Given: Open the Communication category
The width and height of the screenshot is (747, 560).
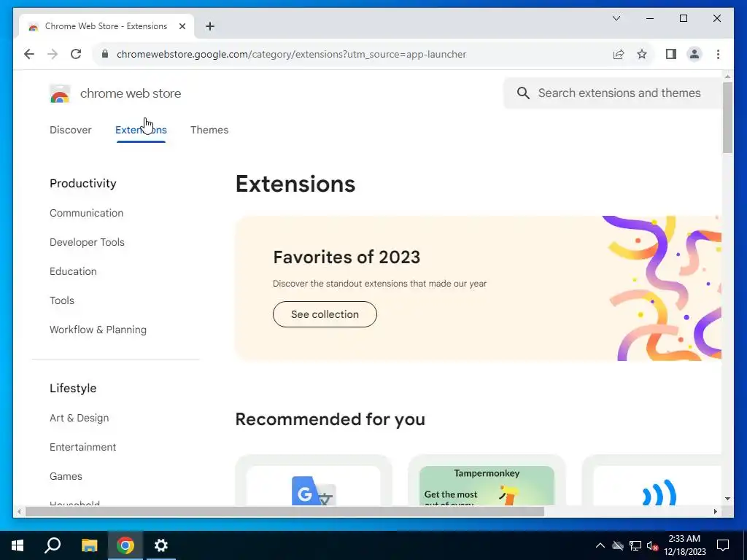Looking at the screenshot, I should (86, 213).
